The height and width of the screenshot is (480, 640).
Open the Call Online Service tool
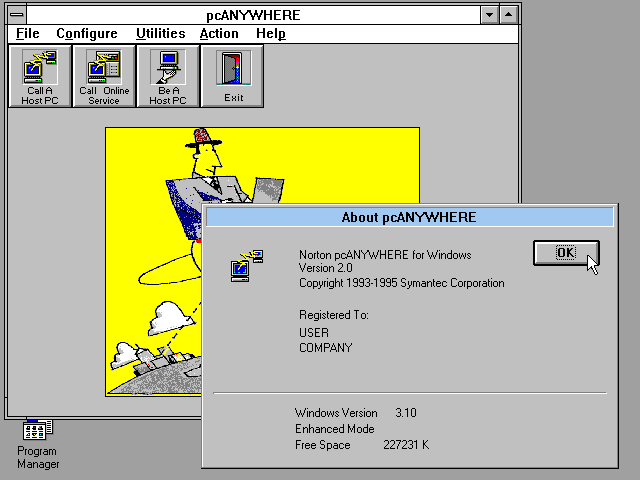pyautogui.click(x=104, y=76)
